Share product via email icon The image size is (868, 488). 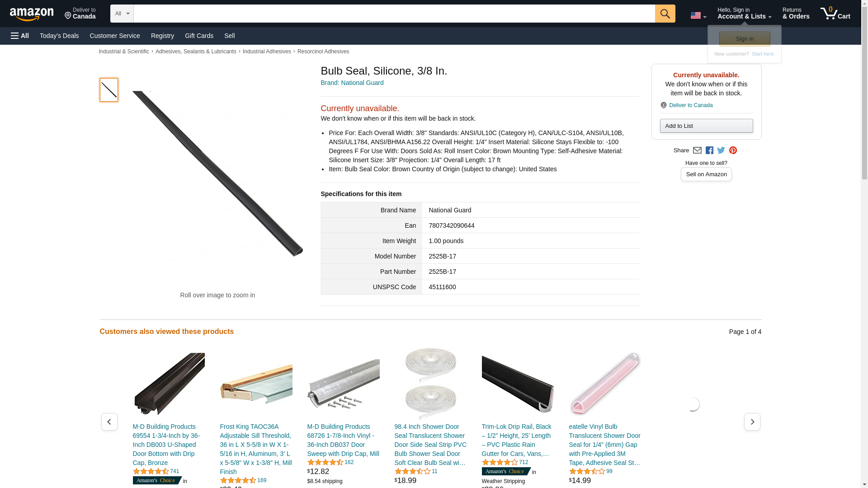pyautogui.click(x=697, y=150)
